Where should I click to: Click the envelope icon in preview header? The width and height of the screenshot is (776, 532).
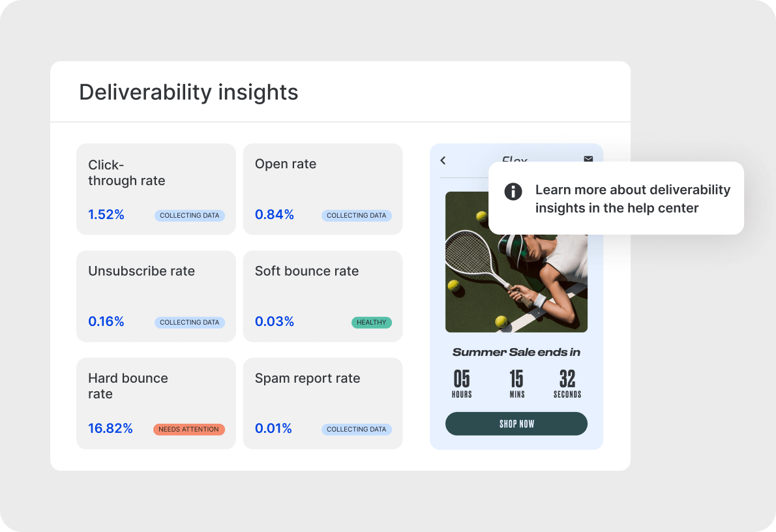588,159
